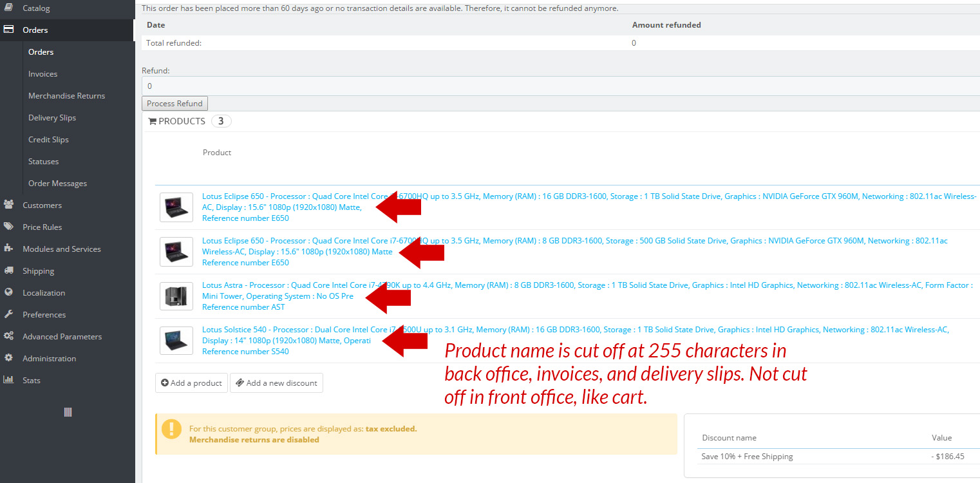Image resolution: width=980 pixels, height=483 pixels.
Task: Open the Statuses submenu item
Action: tap(43, 162)
